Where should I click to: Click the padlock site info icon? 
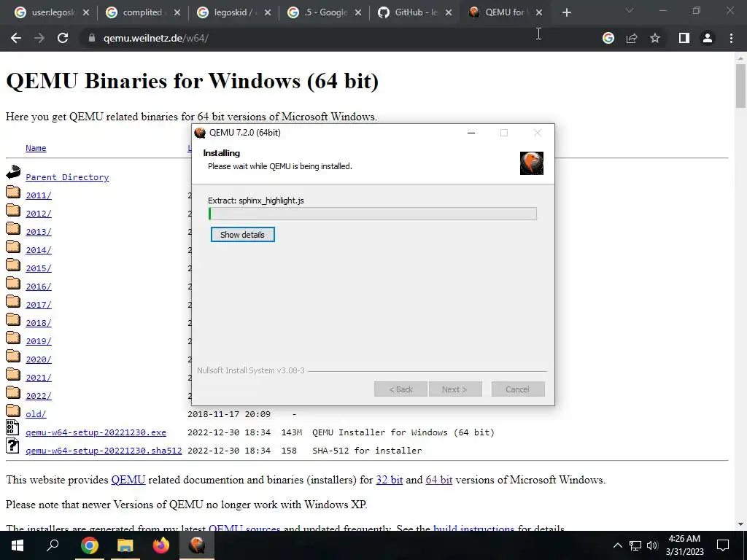coord(92,38)
